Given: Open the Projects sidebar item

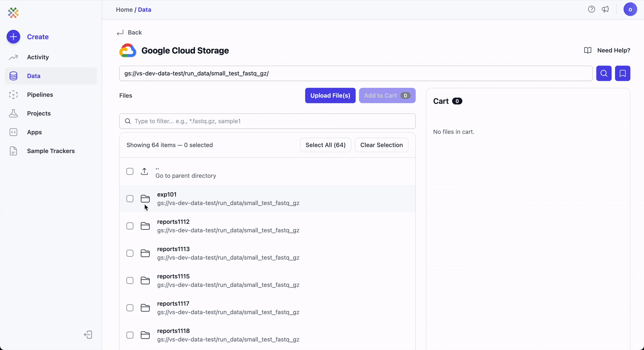Looking at the screenshot, I should click(x=39, y=113).
